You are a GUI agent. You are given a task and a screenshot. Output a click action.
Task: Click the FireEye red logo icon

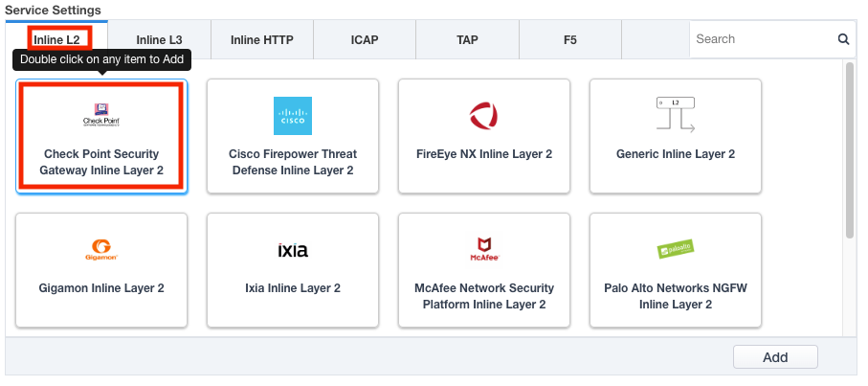tap(484, 116)
